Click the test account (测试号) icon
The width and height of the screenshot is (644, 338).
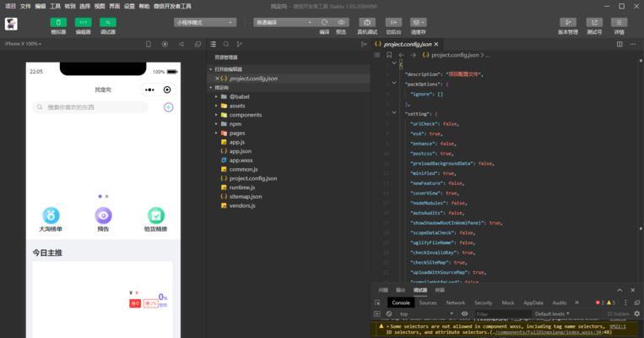point(594,22)
